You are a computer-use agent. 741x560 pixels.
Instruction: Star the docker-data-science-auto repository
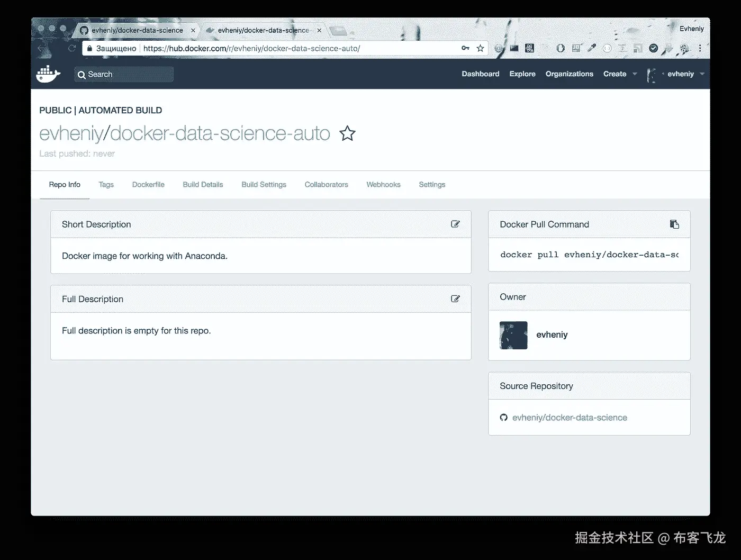[x=347, y=133]
